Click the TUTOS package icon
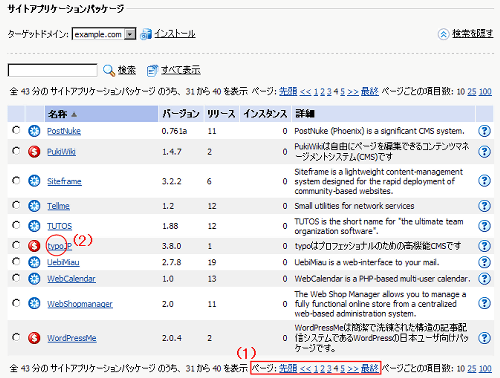Image resolution: width=500 pixels, height=378 pixels. pyautogui.click(x=34, y=226)
